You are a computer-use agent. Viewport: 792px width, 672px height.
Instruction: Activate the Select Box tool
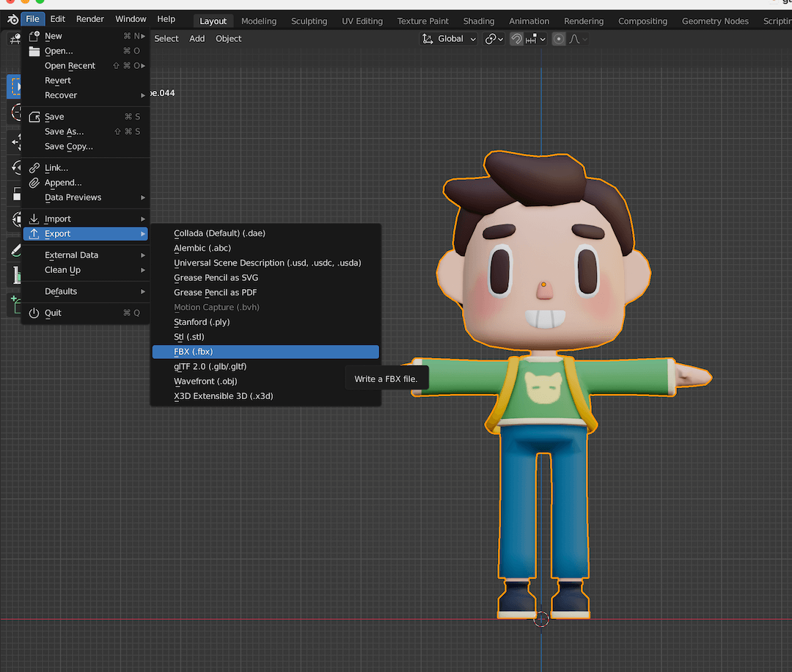click(15, 86)
